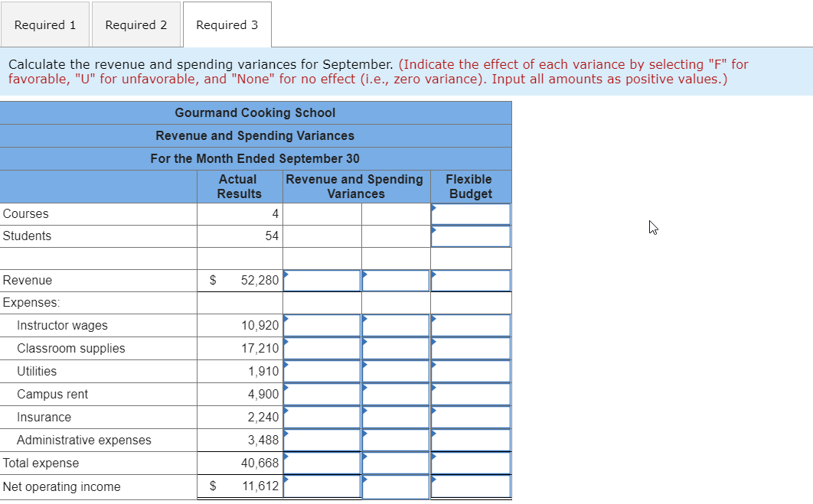813x504 pixels.
Task: Select the Campus rent variance amount field
Action: click(x=322, y=394)
